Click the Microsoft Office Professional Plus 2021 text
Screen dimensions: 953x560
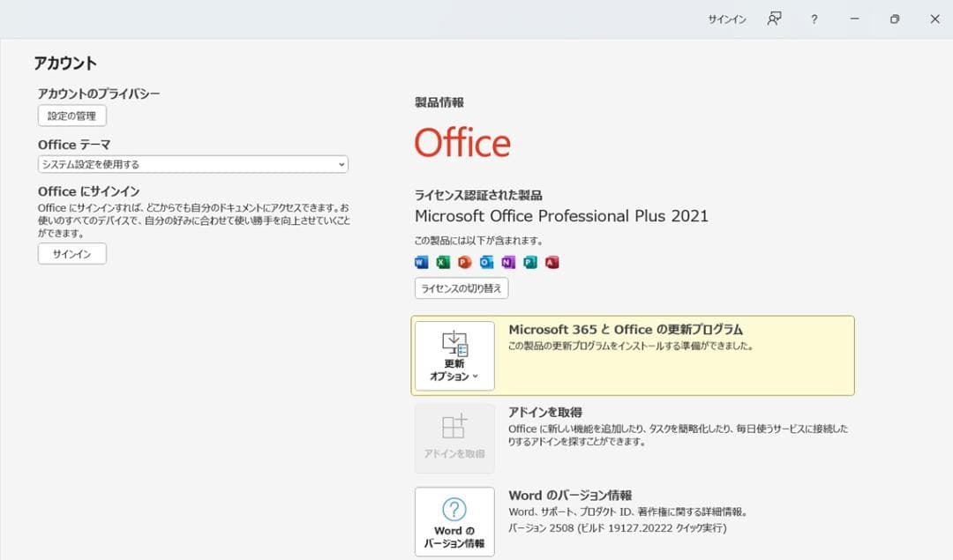coord(561,215)
